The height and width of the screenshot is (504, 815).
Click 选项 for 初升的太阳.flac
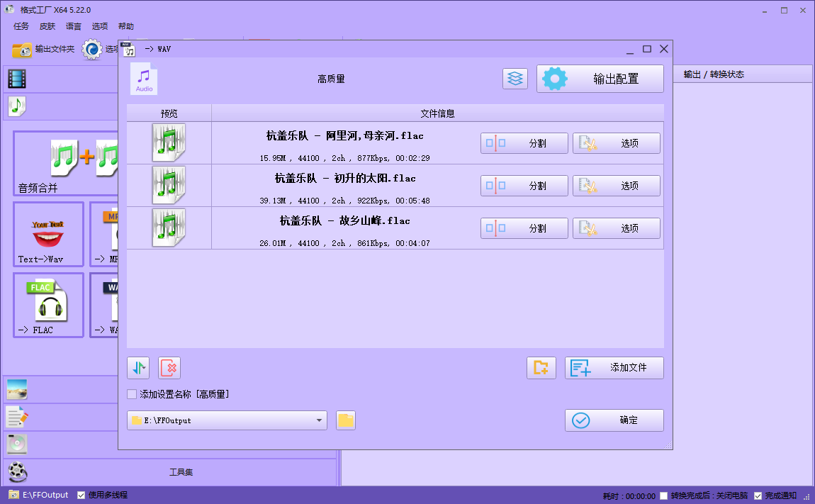(x=617, y=186)
